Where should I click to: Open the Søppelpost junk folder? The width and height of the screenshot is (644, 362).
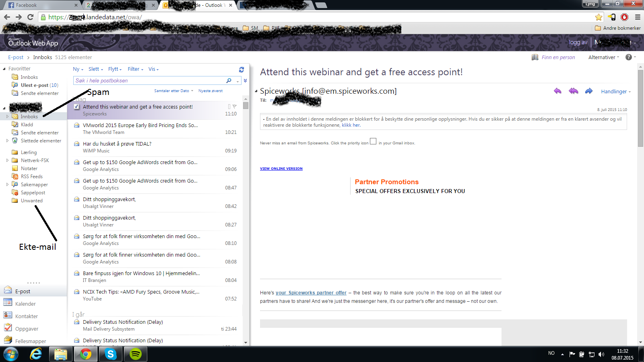(x=33, y=193)
